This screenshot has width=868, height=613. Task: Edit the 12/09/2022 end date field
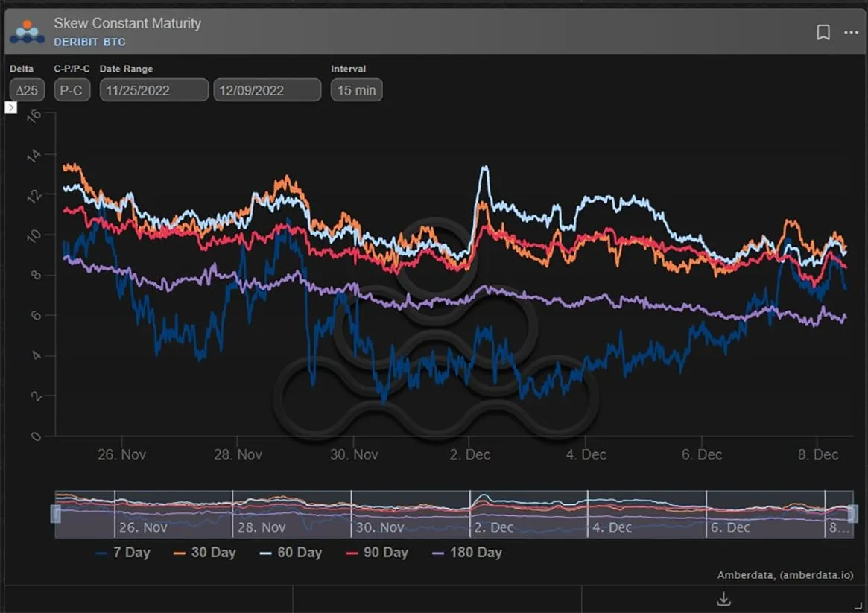(x=267, y=90)
